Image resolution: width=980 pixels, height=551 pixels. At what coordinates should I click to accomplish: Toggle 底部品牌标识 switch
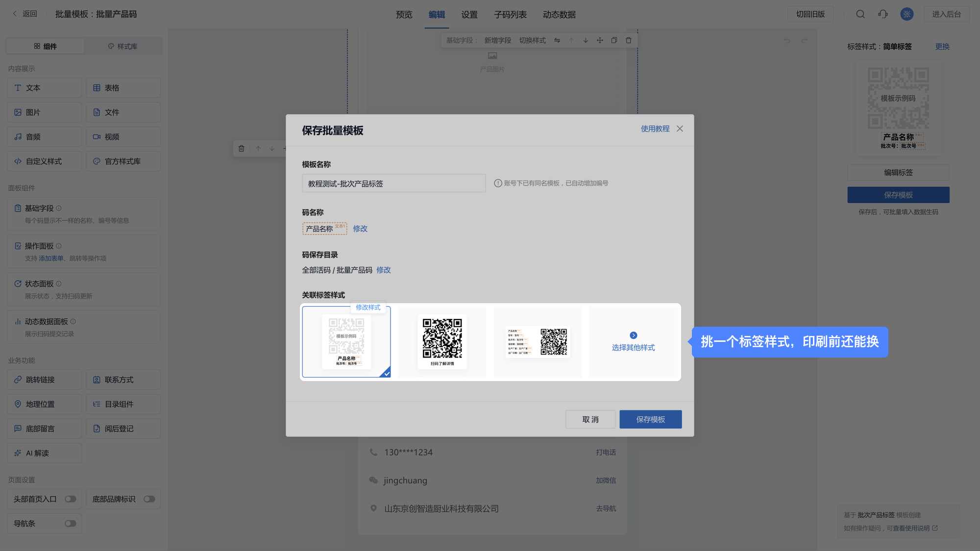[149, 499]
